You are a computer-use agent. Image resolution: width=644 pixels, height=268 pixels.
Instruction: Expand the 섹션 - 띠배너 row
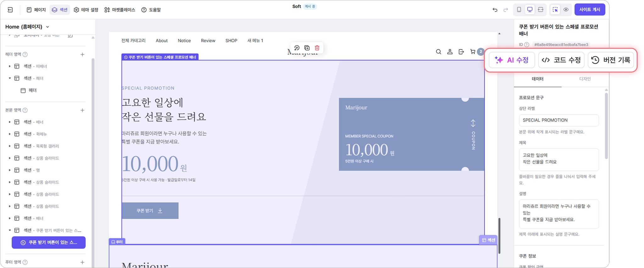click(x=9, y=66)
